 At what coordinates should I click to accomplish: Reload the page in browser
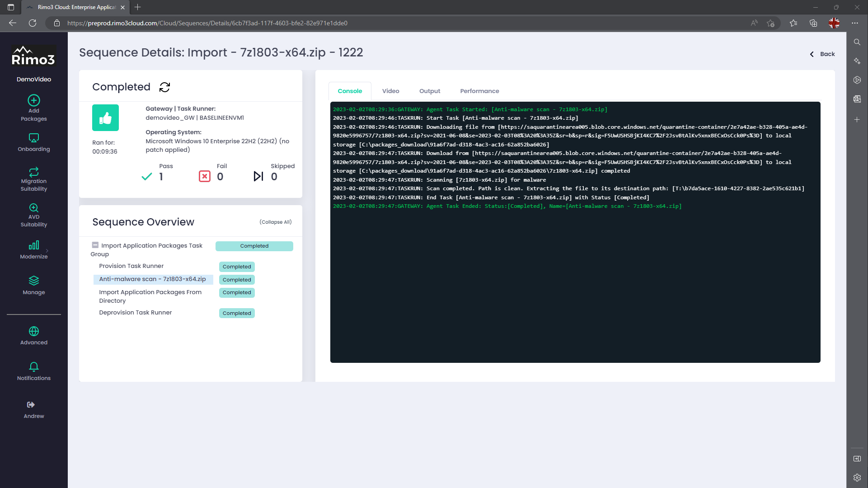click(x=33, y=23)
